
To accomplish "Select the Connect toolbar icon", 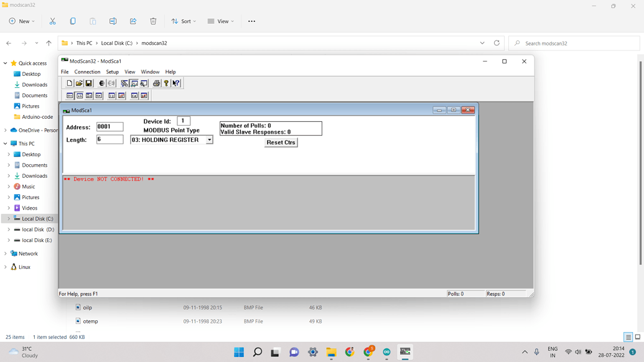I will coord(101,83).
